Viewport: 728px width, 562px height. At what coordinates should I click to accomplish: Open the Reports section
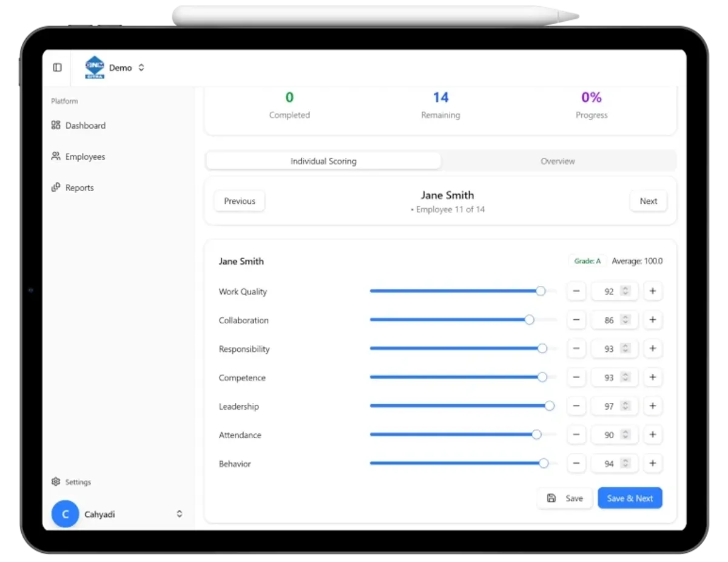click(73, 188)
